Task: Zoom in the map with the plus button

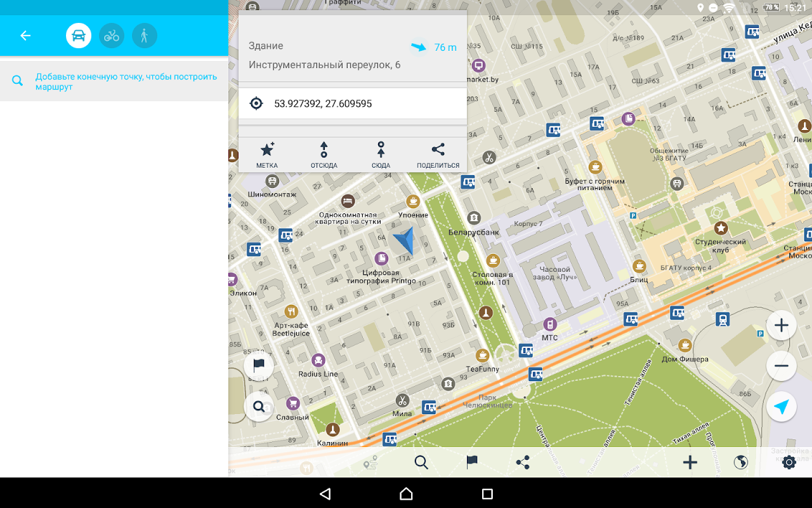Action: (x=782, y=326)
